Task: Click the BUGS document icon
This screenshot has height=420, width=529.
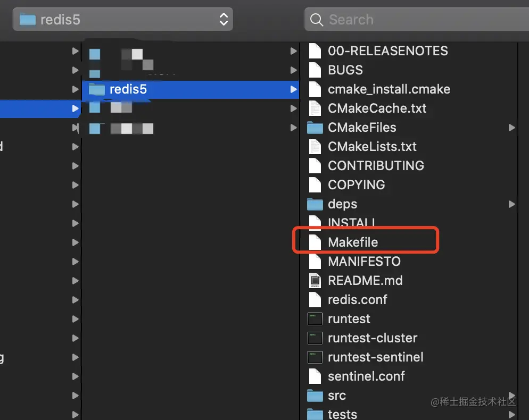Action: click(x=315, y=70)
